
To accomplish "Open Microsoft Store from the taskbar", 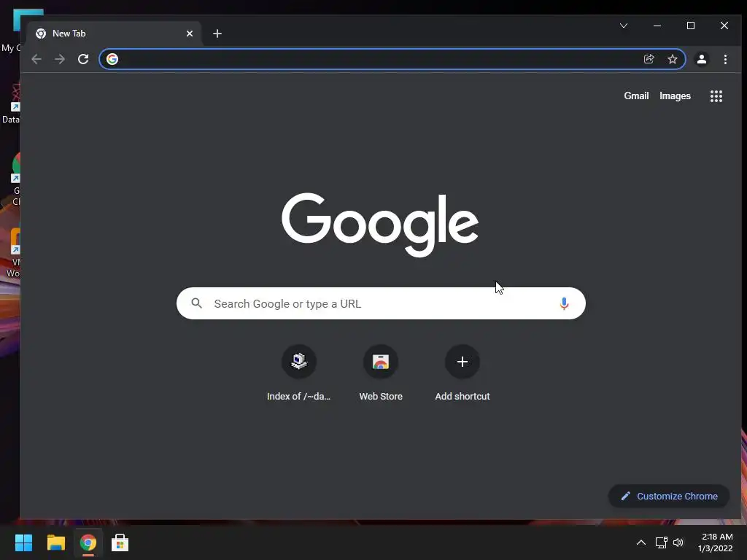I will coord(120,542).
